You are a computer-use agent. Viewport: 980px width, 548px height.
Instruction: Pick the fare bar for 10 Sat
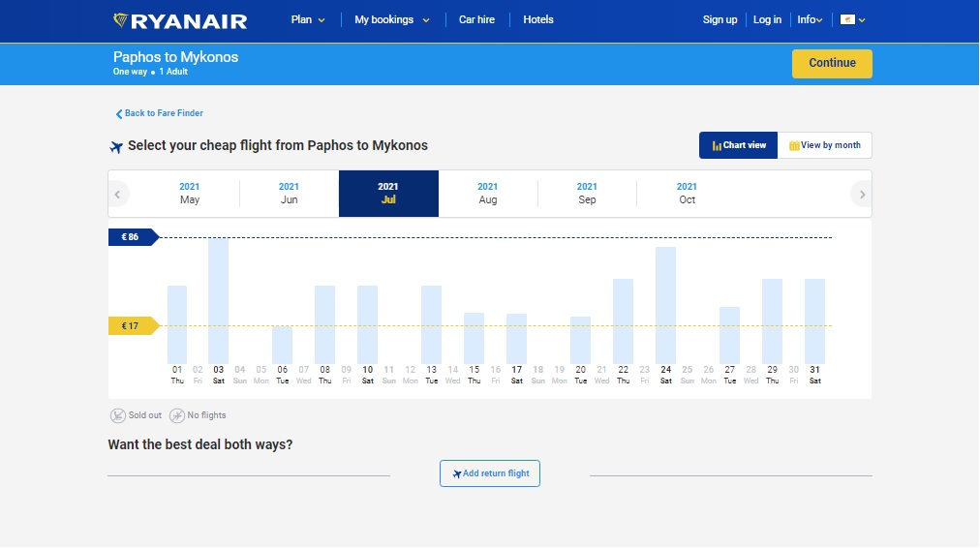click(x=368, y=324)
